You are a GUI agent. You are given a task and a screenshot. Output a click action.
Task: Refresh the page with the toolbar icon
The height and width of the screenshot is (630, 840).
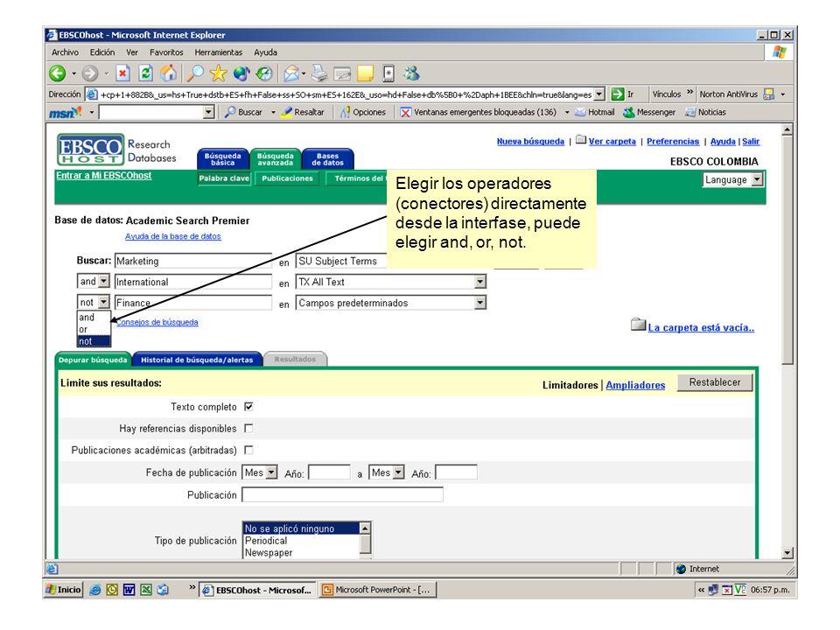(146, 73)
